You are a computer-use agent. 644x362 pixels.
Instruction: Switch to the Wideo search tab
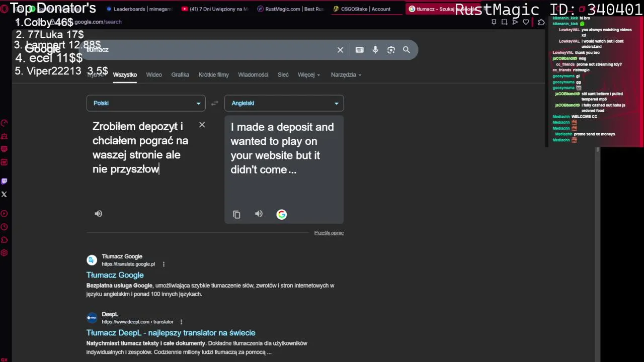[154, 75]
